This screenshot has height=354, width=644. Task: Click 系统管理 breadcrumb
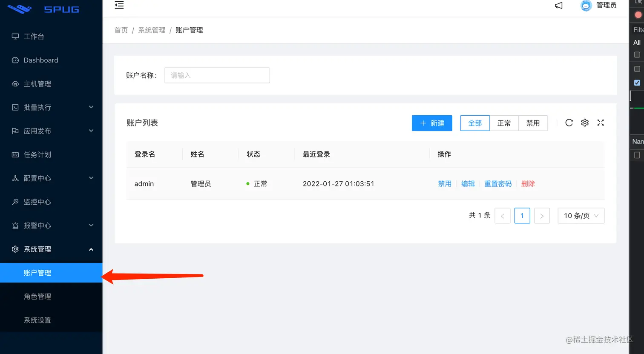tap(152, 30)
